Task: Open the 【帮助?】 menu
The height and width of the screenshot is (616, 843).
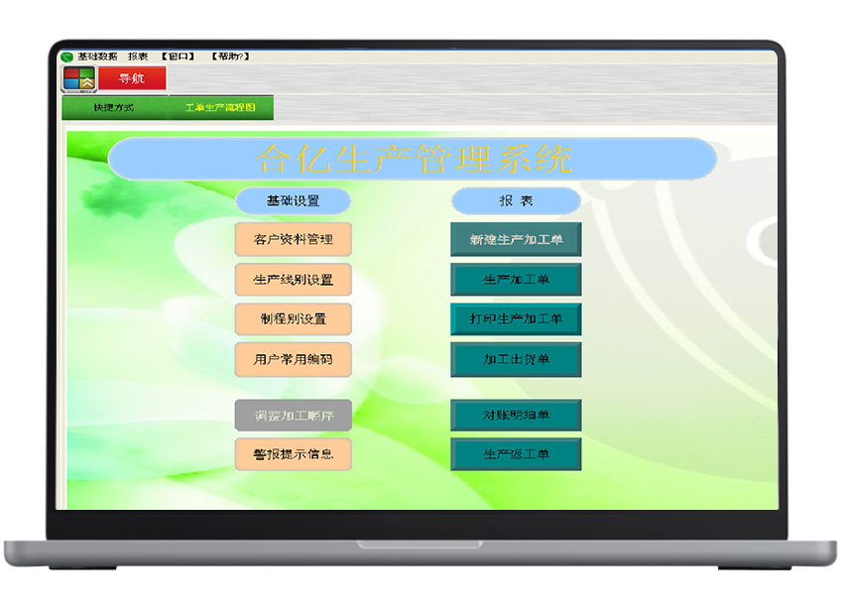Action: 230,57
